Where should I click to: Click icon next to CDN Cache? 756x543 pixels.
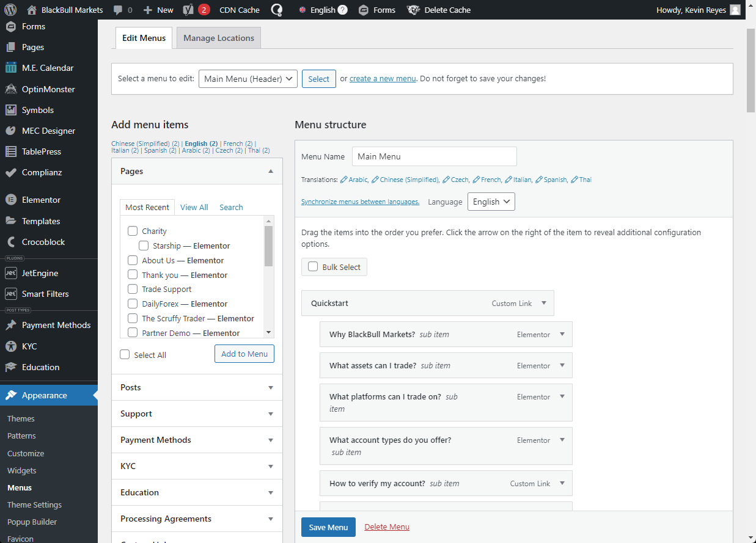tap(276, 10)
